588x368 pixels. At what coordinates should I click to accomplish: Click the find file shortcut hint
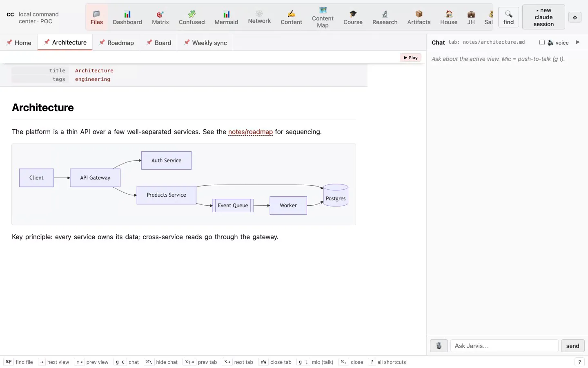(19, 362)
